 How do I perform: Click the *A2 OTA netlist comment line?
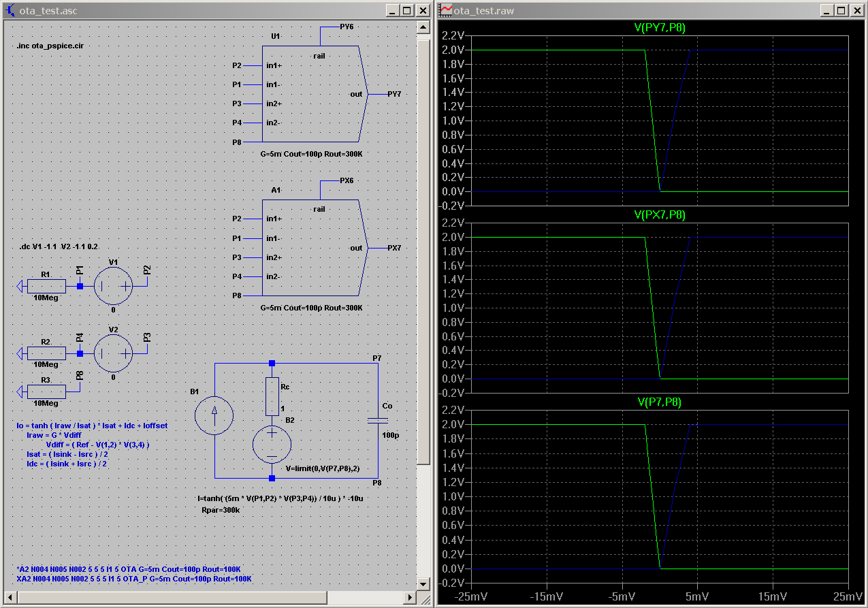(129, 569)
